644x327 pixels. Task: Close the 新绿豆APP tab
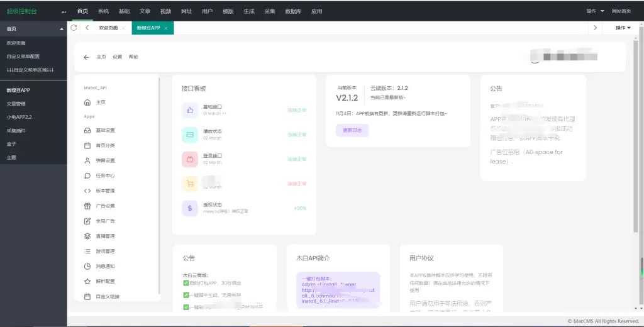[x=166, y=28]
